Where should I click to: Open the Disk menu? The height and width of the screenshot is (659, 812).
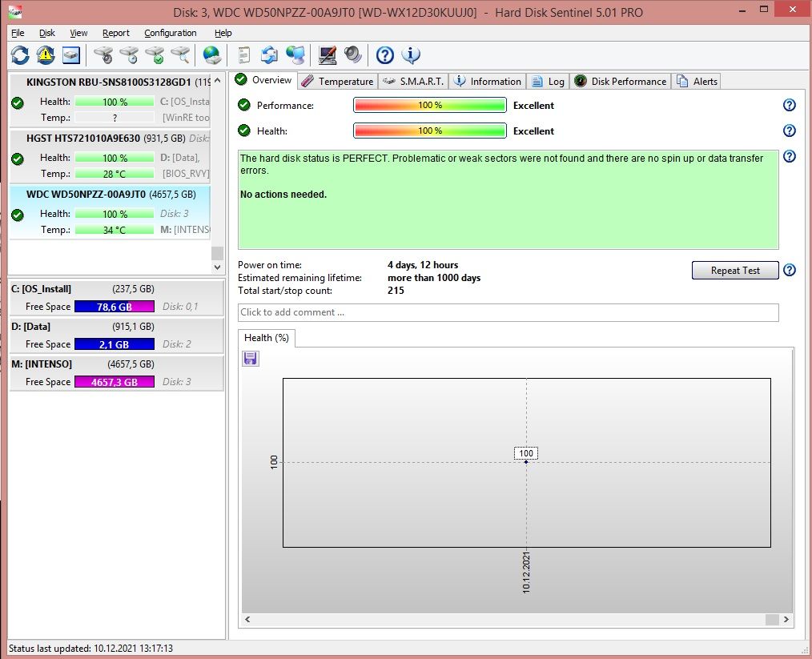click(x=47, y=33)
